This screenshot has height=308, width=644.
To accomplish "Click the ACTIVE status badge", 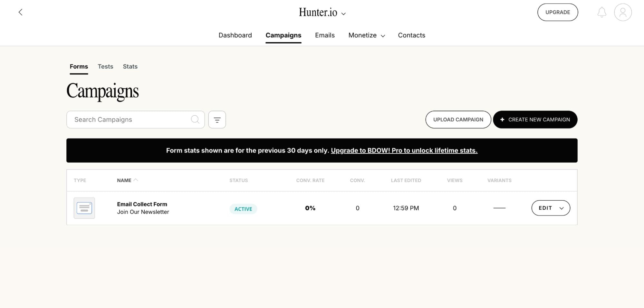I will tap(243, 209).
